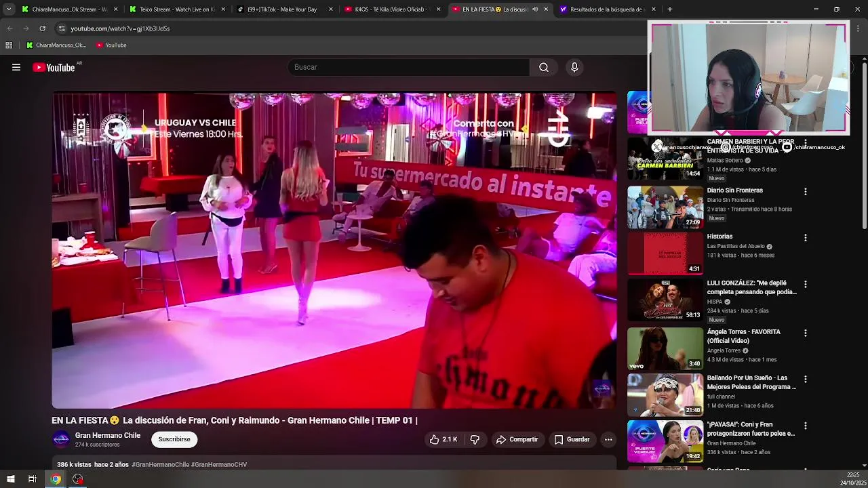Open #GranHermanoChile hashtag link

pyautogui.click(x=161, y=465)
